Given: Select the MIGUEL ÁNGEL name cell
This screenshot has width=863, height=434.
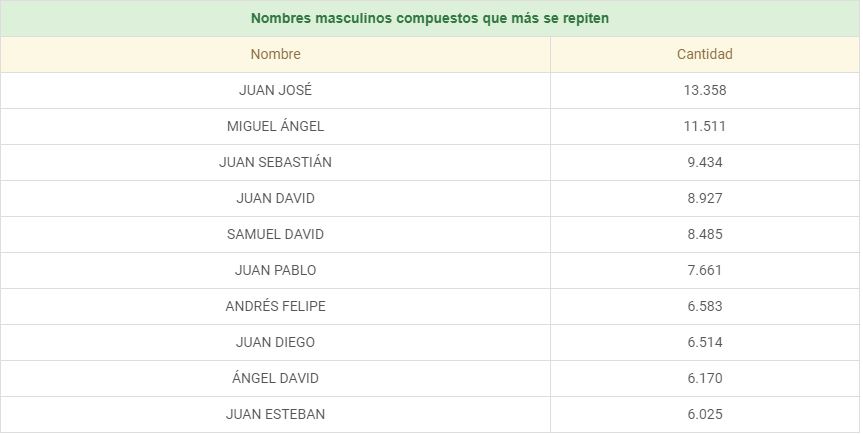Looking at the screenshot, I should tap(275, 126).
